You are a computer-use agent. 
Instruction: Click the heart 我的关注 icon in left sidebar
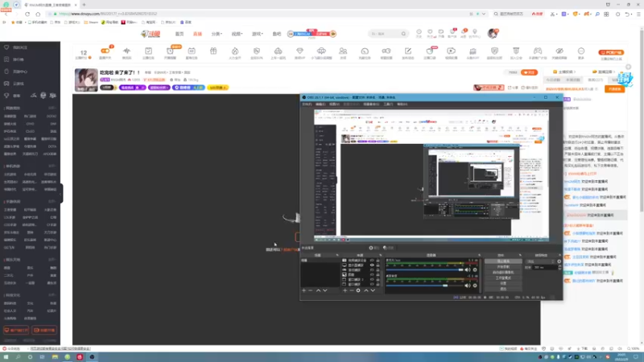click(6, 47)
